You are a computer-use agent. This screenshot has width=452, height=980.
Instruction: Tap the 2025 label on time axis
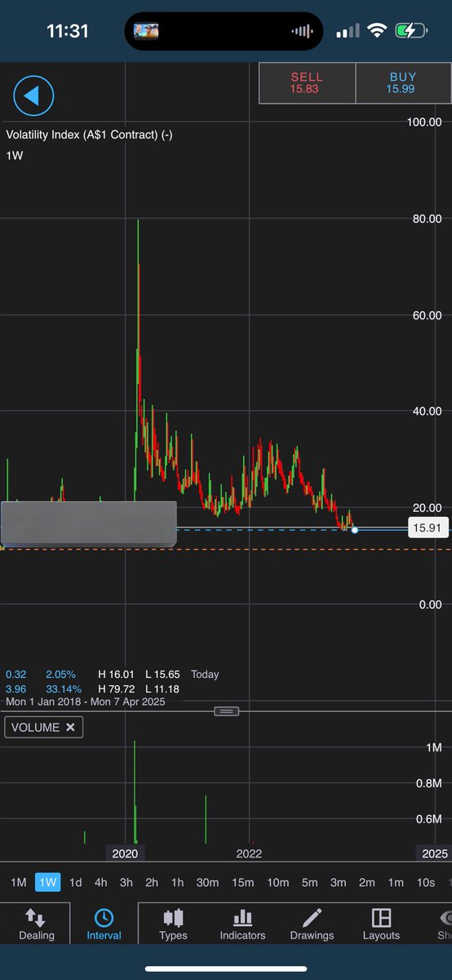tap(433, 853)
